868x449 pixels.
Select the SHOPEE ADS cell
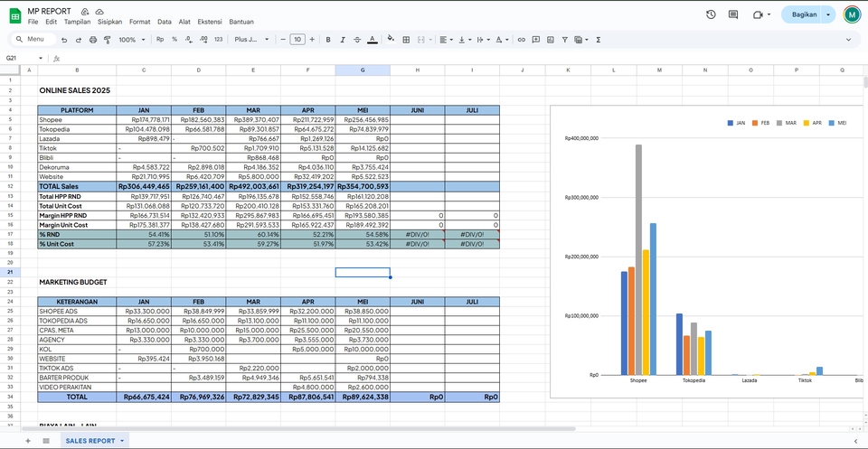coord(77,311)
